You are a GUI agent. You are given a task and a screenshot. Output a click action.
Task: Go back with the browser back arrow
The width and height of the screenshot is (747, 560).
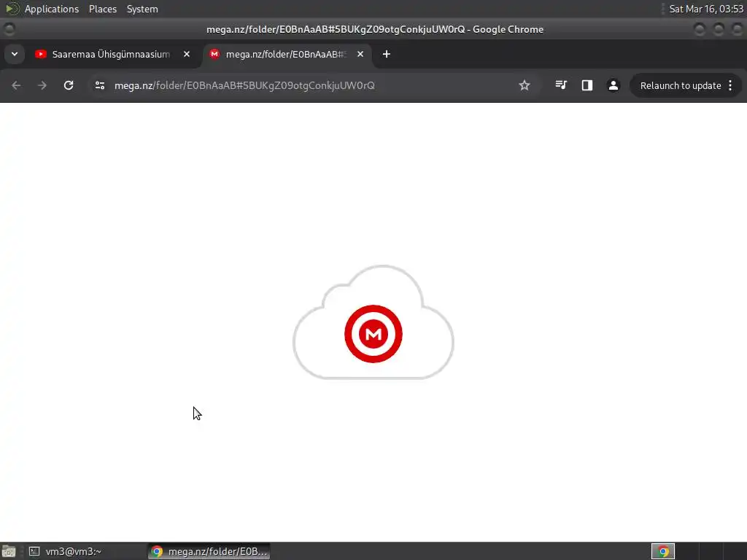click(x=16, y=85)
